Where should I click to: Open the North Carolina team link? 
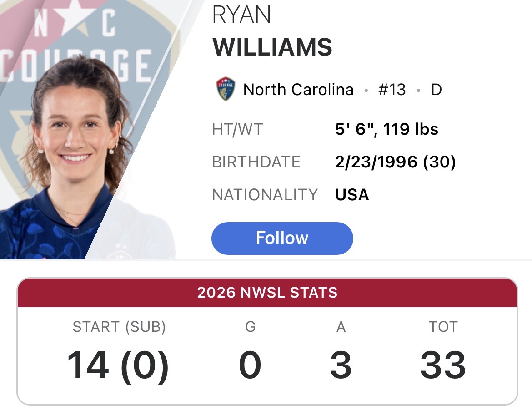coord(298,90)
